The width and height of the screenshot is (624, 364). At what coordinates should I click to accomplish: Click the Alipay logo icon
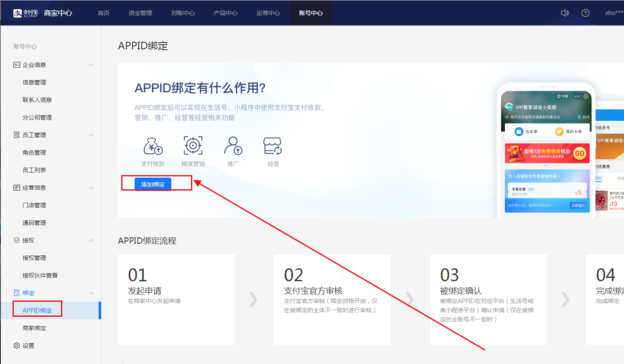tap(18, 13)
